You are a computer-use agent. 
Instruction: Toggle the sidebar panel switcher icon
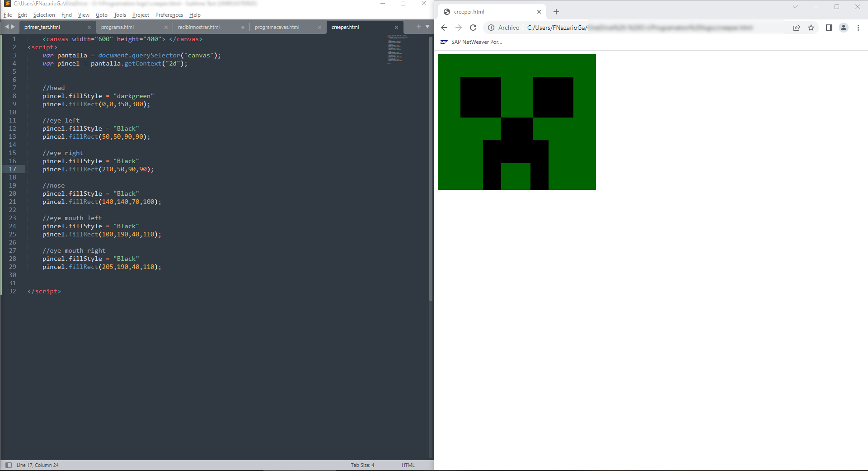(x=8, y=465)
